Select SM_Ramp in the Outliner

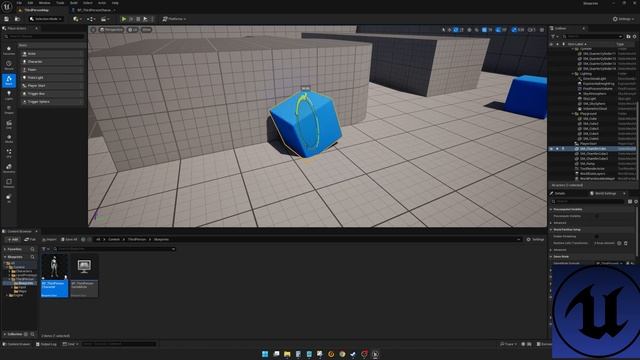588,164
